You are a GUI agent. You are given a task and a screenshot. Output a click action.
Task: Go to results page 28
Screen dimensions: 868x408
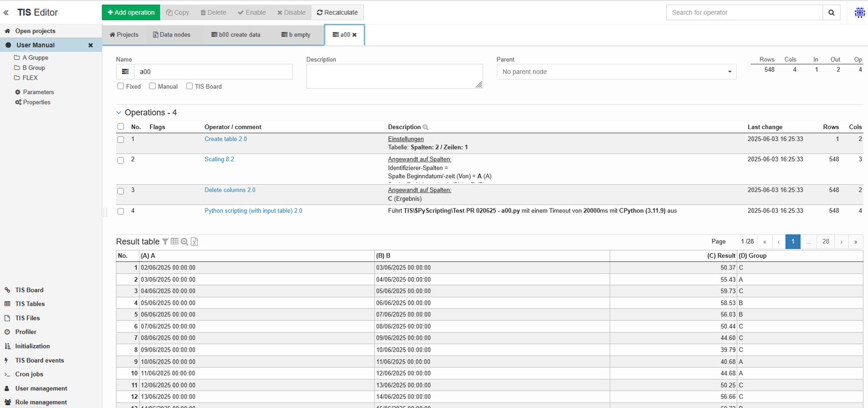(x=825, y=242)
